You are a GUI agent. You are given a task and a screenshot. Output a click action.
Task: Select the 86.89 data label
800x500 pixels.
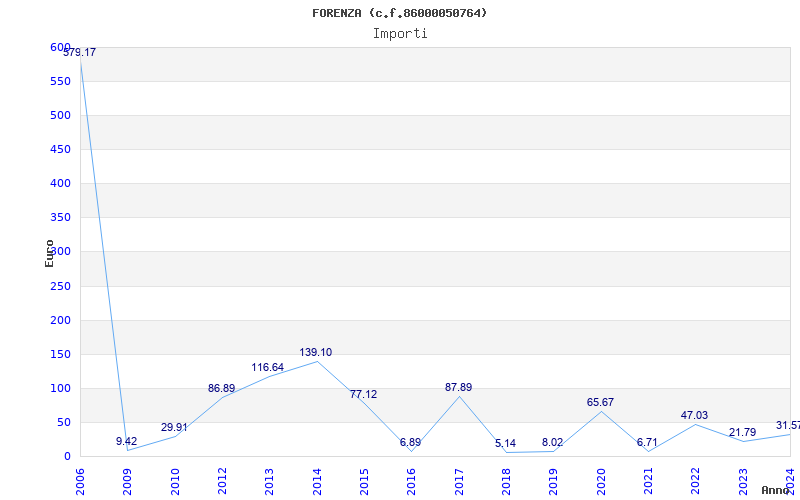[221, 388]
